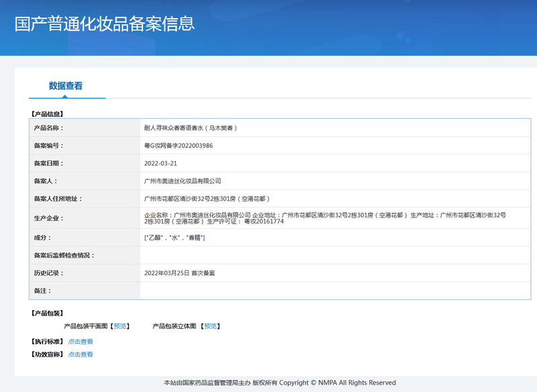Click the 备案日期 value 2022-03-21
Viewport: 537px width, 392px height.
click(x=160, y=163)
